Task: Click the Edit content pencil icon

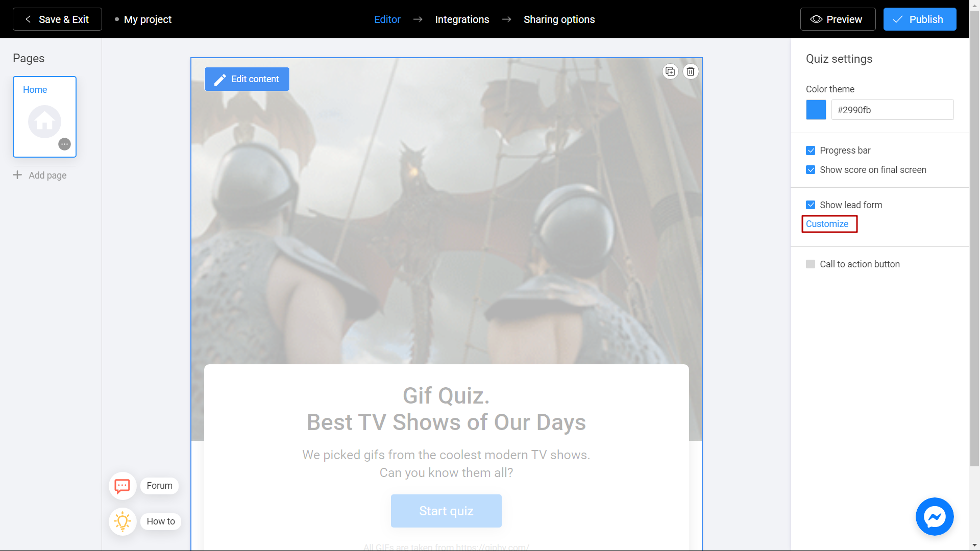Action: (x=220, y=80)
